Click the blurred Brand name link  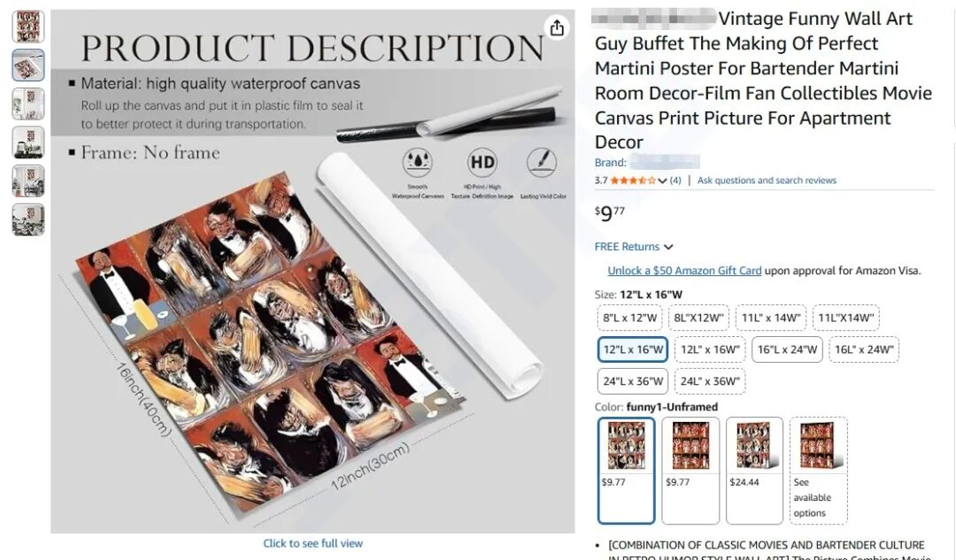[665, 163]
